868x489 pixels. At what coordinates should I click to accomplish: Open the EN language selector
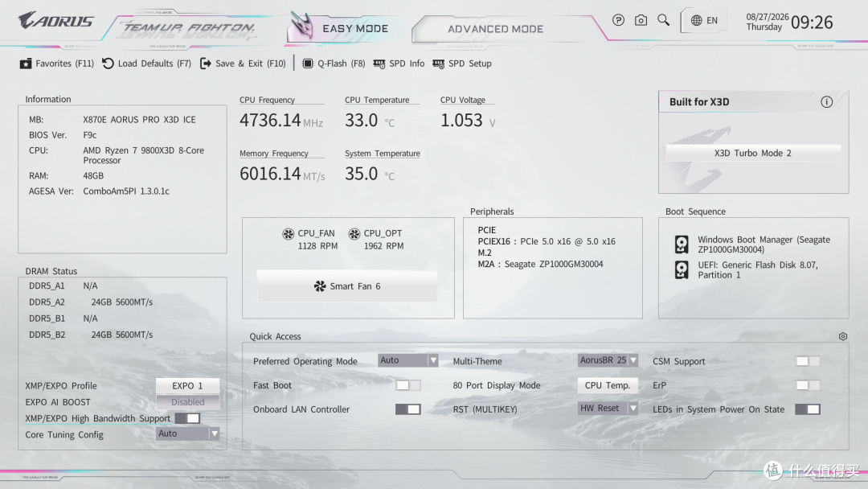click(x=704, y=20)
